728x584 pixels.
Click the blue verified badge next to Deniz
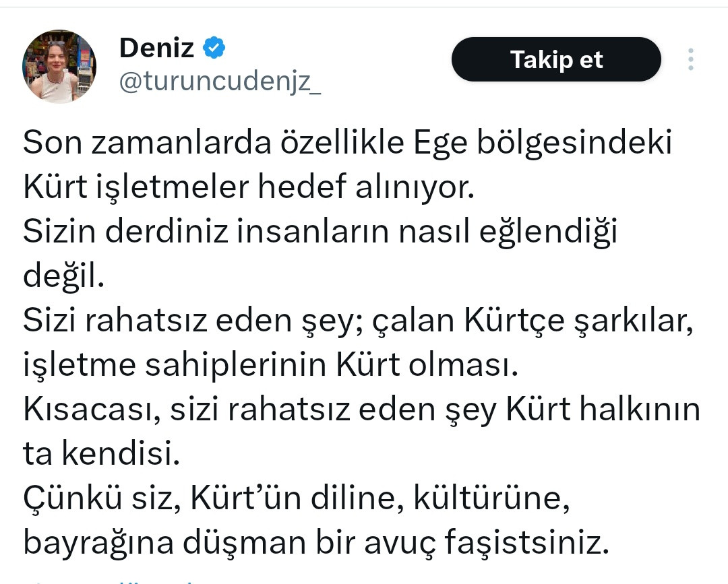click(x=214, y=47)
